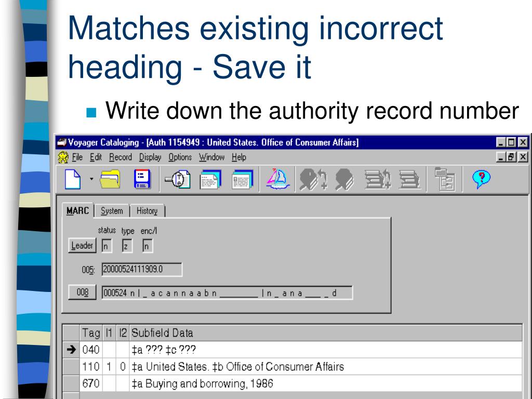The image size is (532, 399).
Task: Open the dropdown arrow beside New record
Action: tap(91, 179)
